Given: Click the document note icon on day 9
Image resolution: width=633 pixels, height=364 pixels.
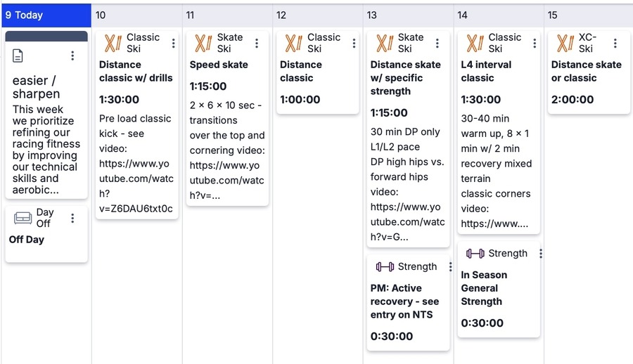Looking at the screenshot, I should point(18,56).
